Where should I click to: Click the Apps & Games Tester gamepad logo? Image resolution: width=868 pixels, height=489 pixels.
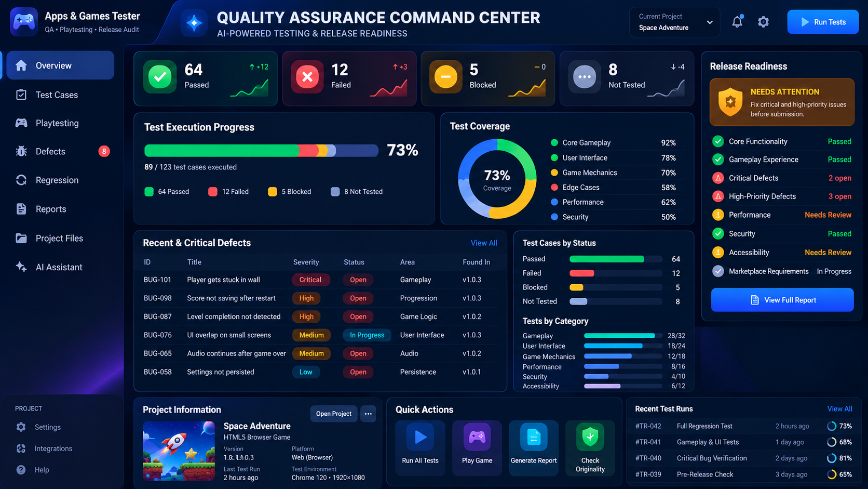click(x=24, y=22)
